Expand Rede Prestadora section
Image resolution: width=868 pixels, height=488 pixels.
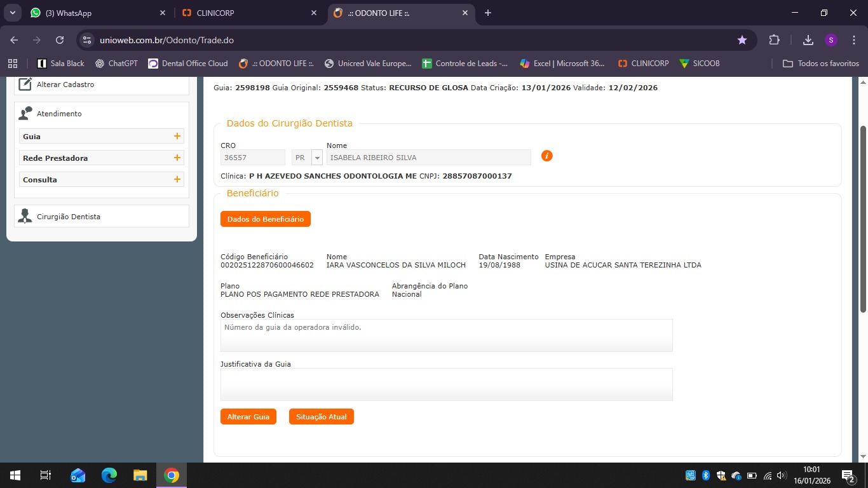(177, 158)
